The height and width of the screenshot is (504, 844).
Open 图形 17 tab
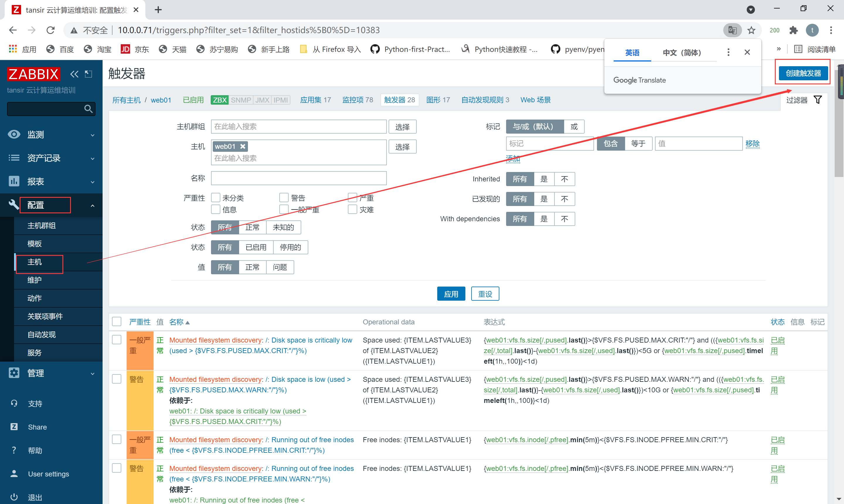(x=438, y=100)
